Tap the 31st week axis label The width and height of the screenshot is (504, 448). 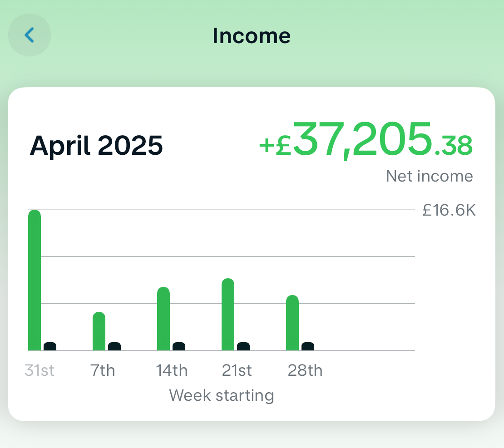pyautogui.click(x=40, y=370)
